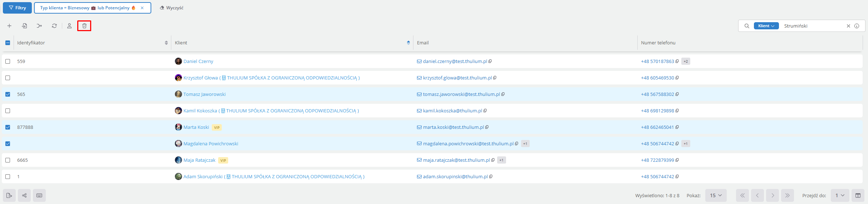
Task: Go to the first page
Action: [x=742, y=195]
